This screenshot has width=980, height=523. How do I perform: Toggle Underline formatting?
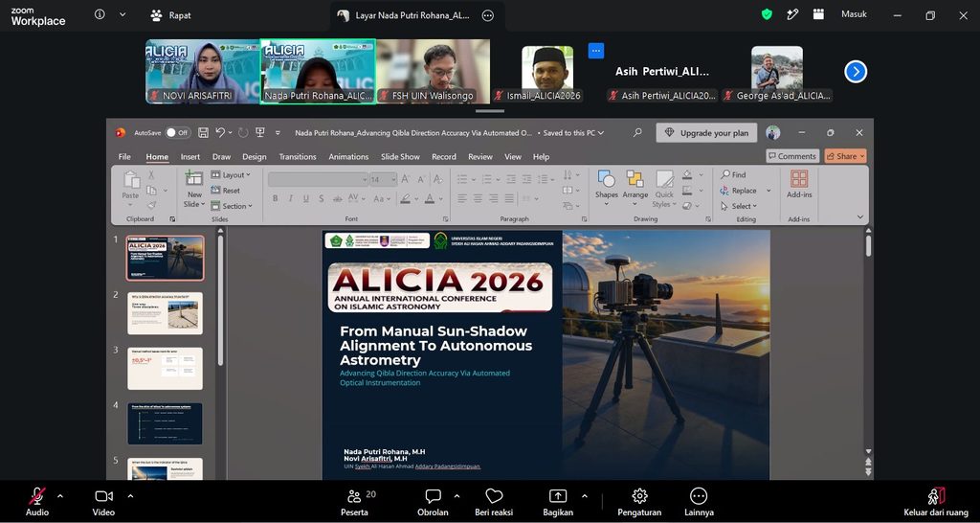tap(305, 199)
